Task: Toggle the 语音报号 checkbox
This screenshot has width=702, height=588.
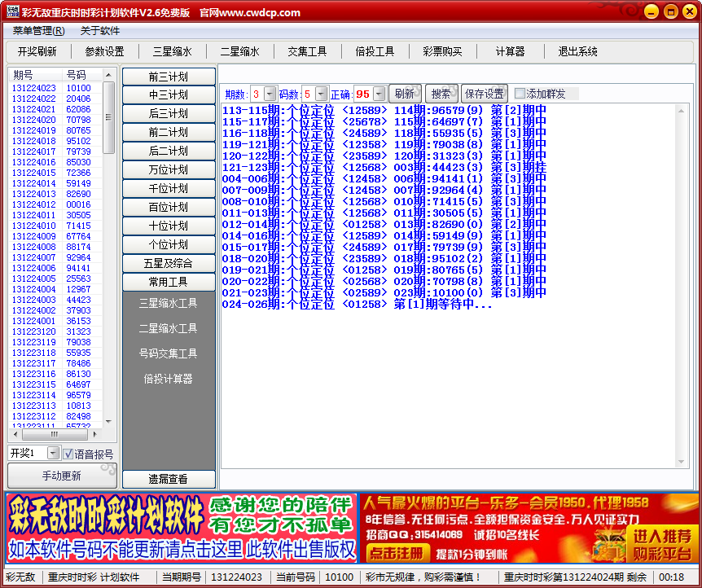Action: coord(69,454)
